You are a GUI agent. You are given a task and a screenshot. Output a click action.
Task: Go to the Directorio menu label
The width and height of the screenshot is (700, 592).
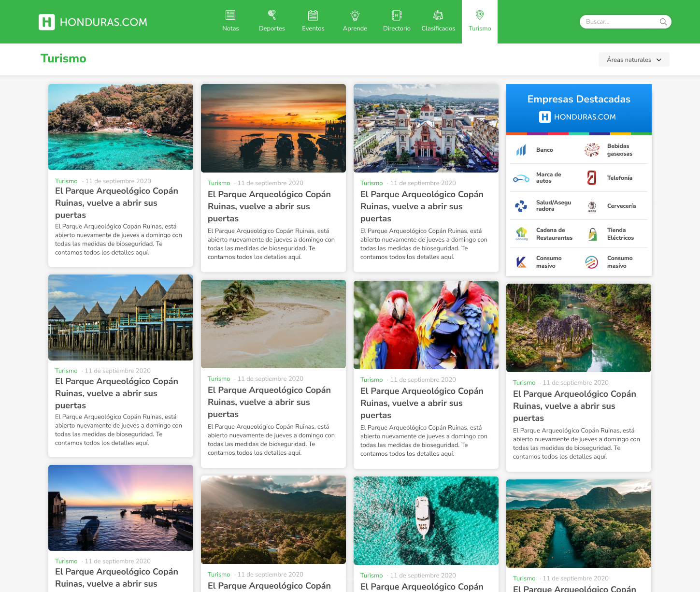click(x=397, y=29)
